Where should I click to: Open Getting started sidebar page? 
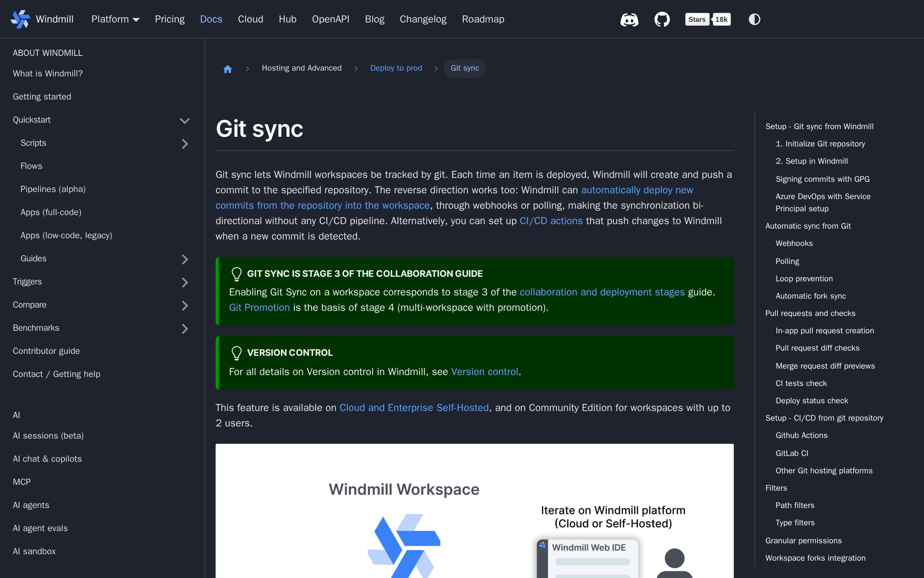(x=42, y=97)
